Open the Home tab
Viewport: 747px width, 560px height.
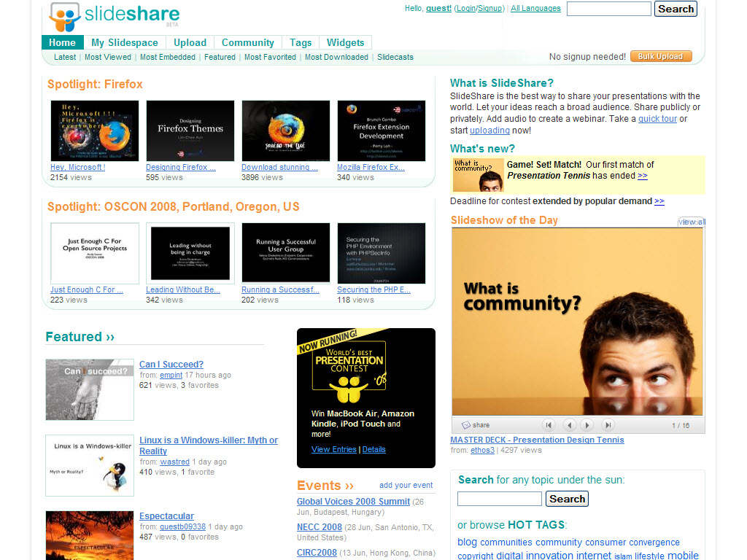click(63, 42)
